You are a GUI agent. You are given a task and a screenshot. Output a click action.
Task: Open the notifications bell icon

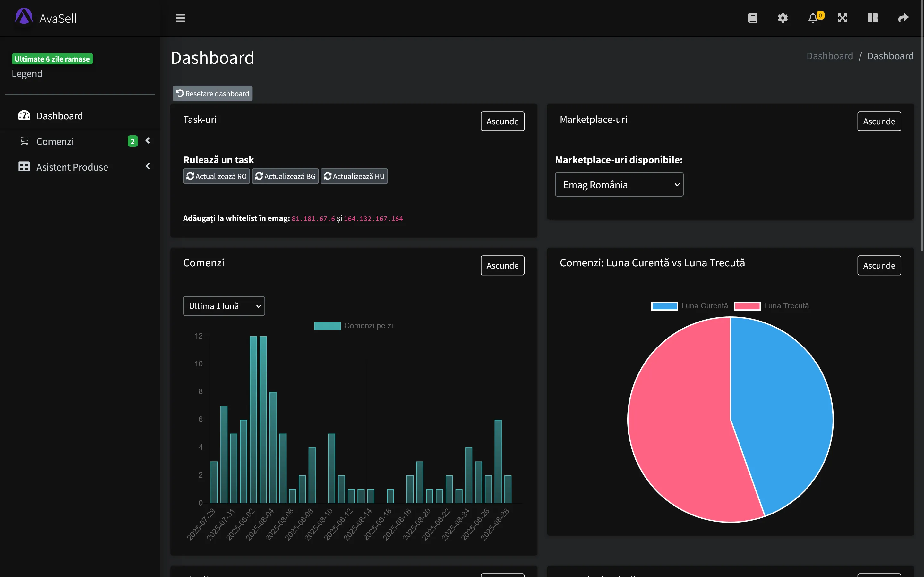pyautogui.click(x=813, y=18)
